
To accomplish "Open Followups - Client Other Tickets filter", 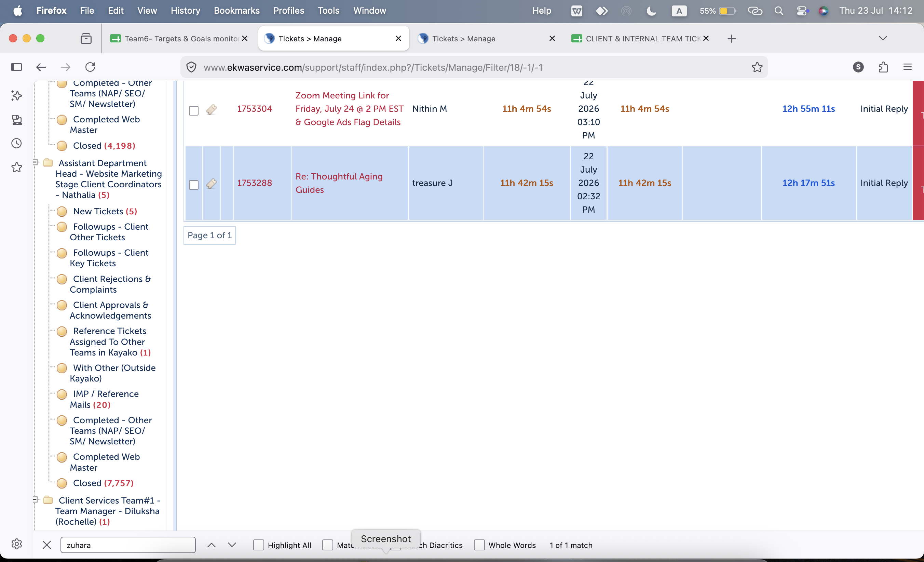I will pyautogui.click(x=109, y=232).
